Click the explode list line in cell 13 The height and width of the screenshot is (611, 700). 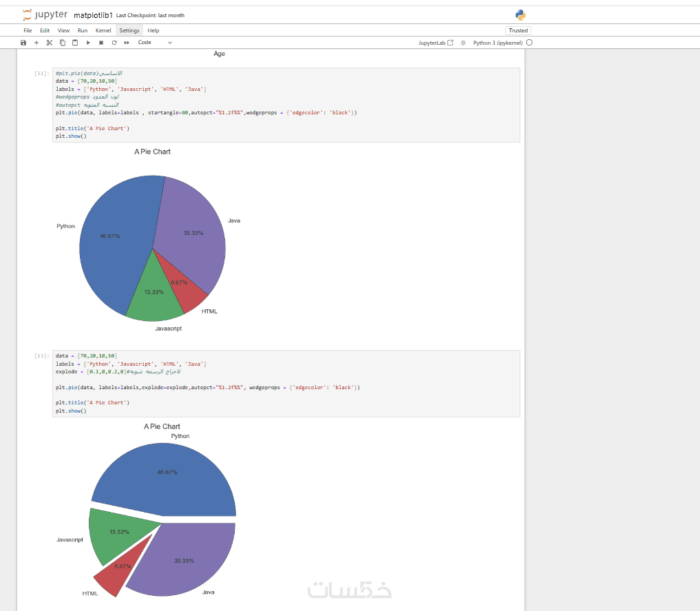point(118,371)
